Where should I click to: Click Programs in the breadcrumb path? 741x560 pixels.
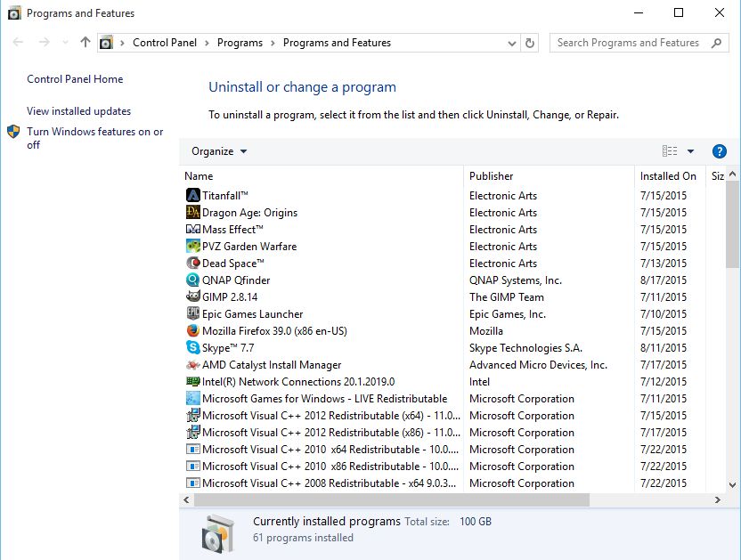241,42
